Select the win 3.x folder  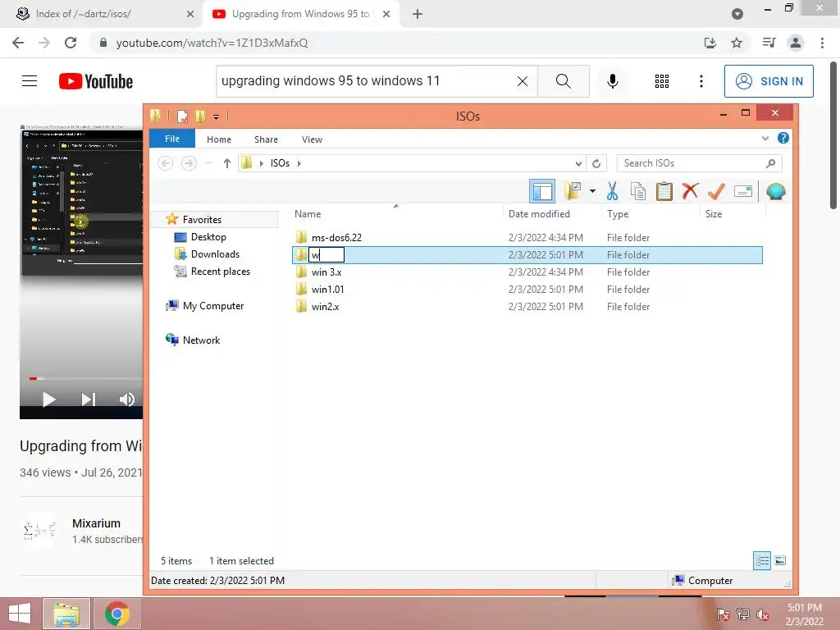326,272
